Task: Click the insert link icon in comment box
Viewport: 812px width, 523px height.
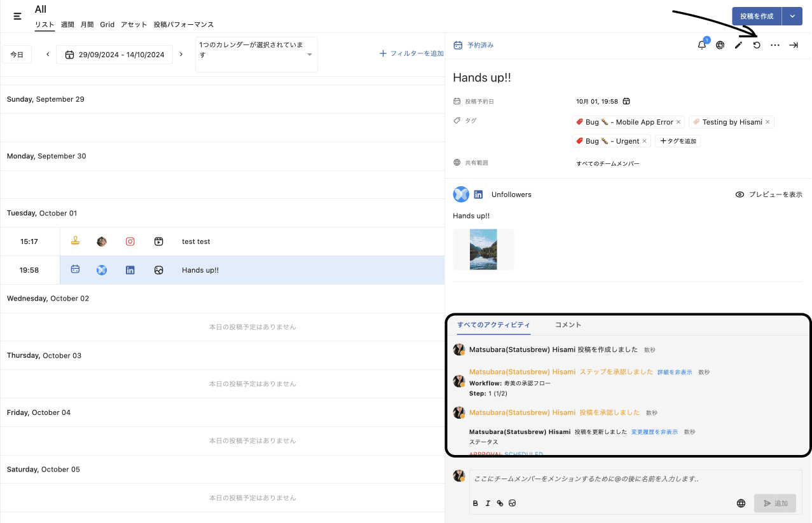Action: tap(500, 503)
